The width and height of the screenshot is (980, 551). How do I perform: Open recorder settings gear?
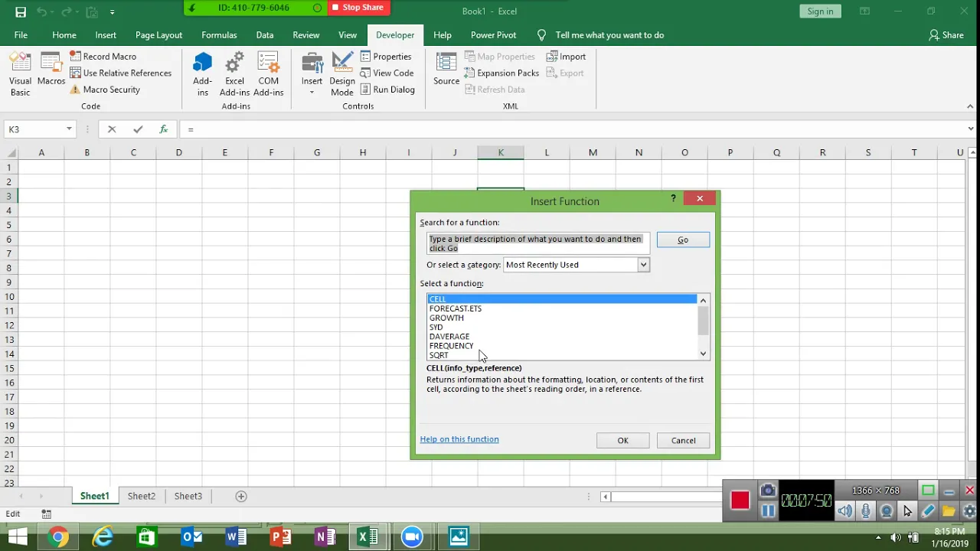pyautogui.click(x=969, y=510)
